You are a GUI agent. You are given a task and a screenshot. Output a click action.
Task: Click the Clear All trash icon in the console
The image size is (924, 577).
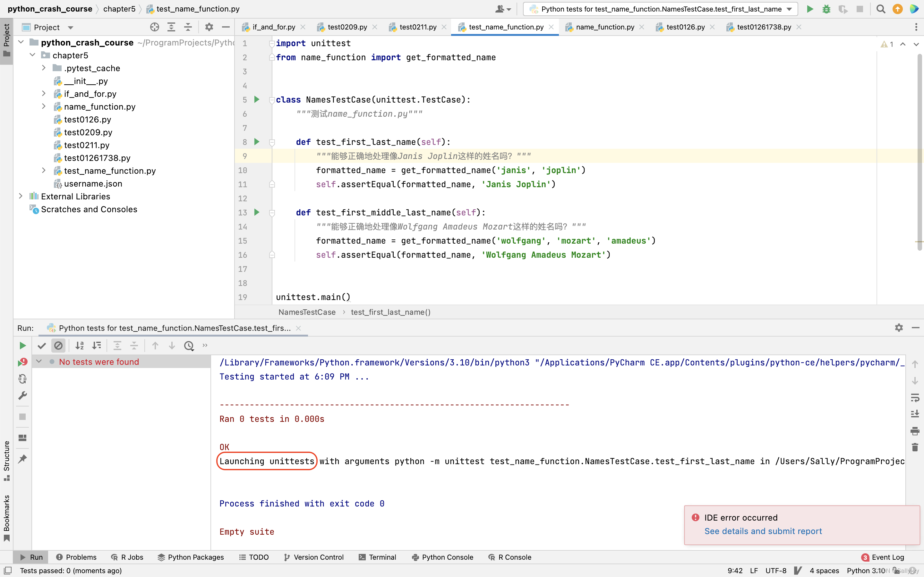[x=915, y=447]
